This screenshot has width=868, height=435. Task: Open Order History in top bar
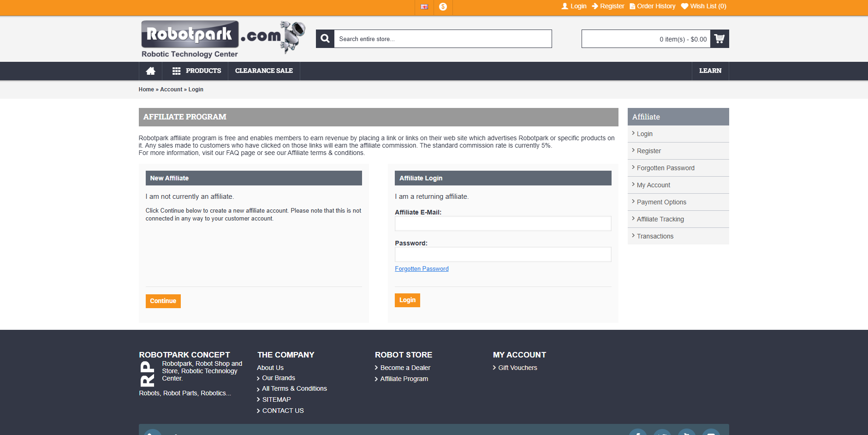coord(652,6)
